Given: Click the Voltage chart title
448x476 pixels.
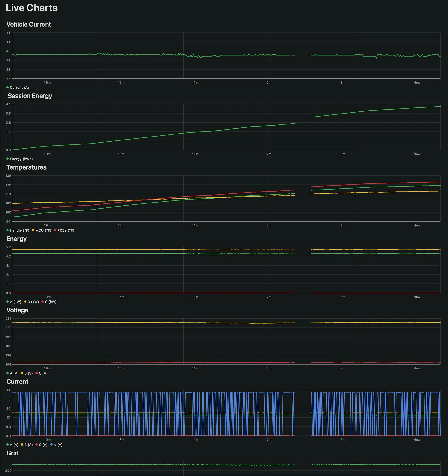Looking at the screenshot, I should [x=17, y=310].
